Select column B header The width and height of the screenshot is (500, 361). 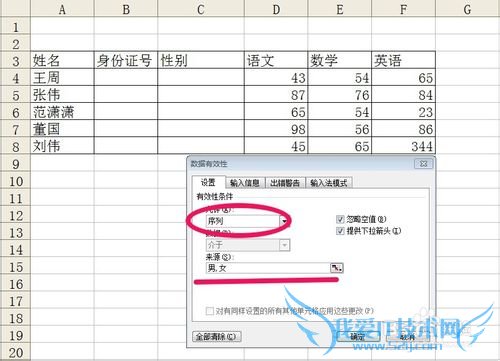(126, 9)
